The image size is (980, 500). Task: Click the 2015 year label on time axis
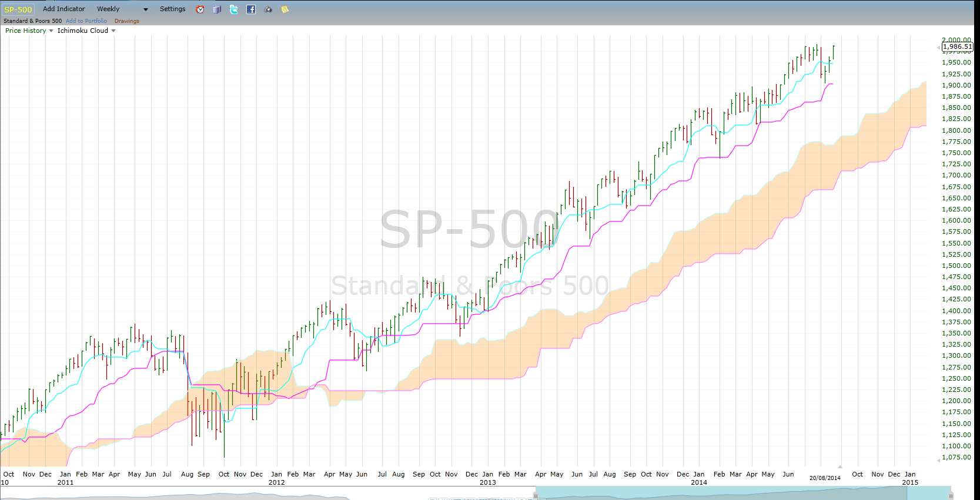pyautogui.click(x=910, y=482)
